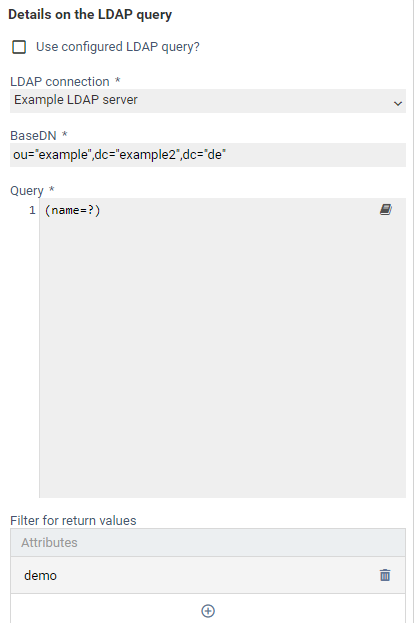Screen dimensions: 414x623
Task: Click empty area inside the Query editor
Action: [x=222, y=358]
